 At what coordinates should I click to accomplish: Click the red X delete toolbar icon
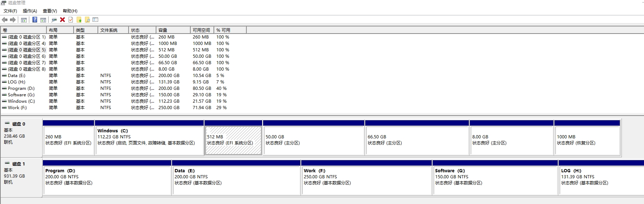coord(62,20)
